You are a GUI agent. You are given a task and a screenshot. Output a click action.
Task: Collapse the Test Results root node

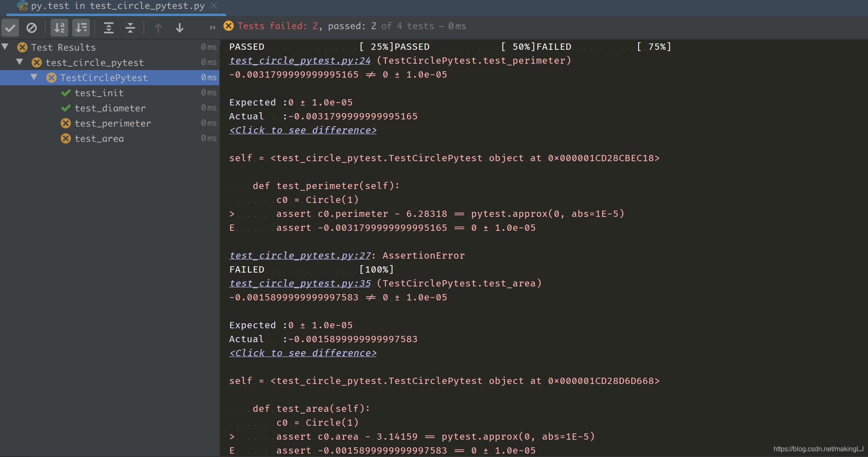point(5,46)
